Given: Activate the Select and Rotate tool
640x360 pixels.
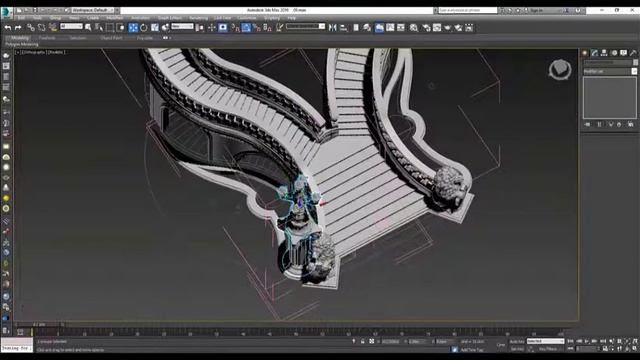Looking at the screenshot, I should (144, 27).
